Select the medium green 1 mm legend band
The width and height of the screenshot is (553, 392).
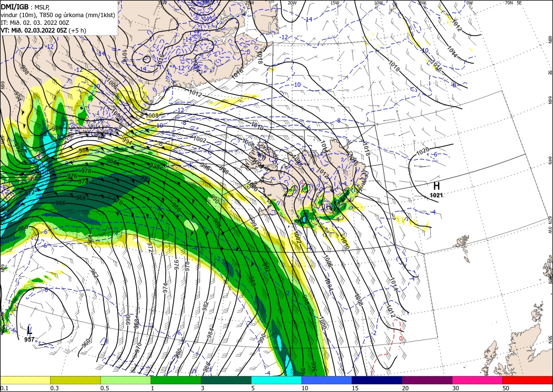(176, 380)
